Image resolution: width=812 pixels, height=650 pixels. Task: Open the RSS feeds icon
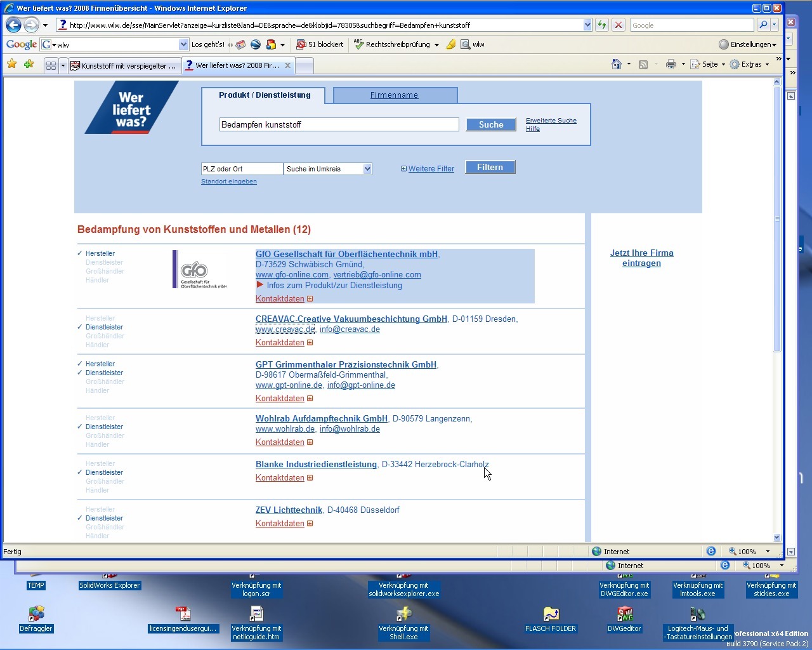point(643,64)
